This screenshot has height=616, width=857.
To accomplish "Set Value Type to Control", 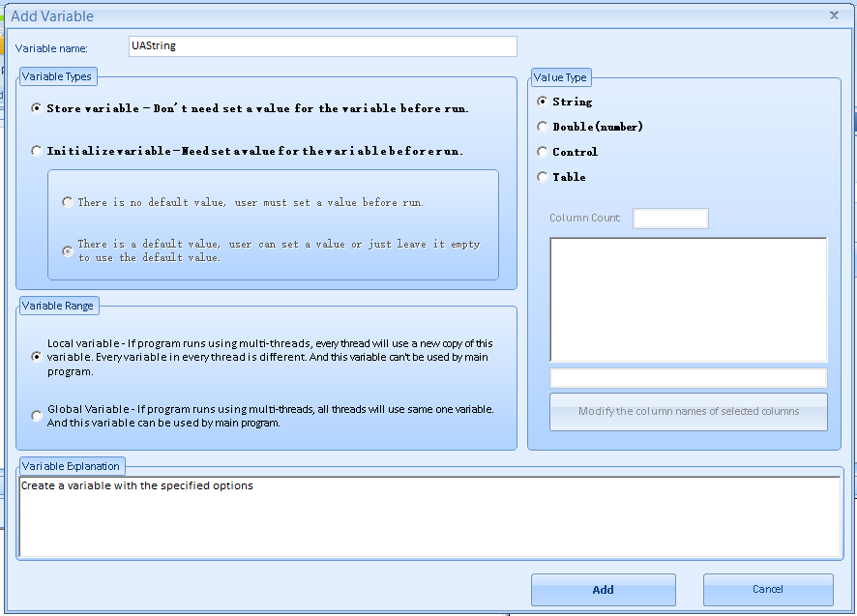I will pos(543,152).
